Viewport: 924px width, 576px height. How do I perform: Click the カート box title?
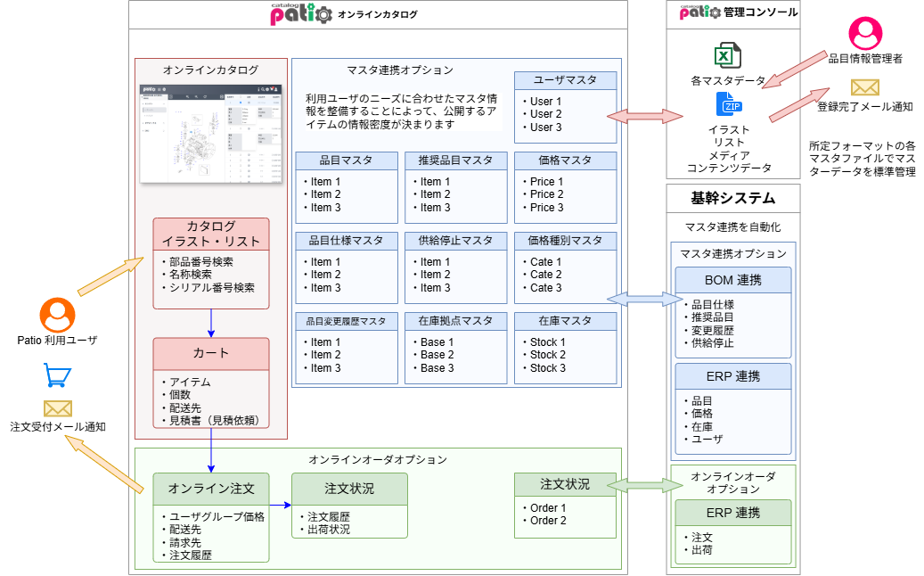click(211, 353)
